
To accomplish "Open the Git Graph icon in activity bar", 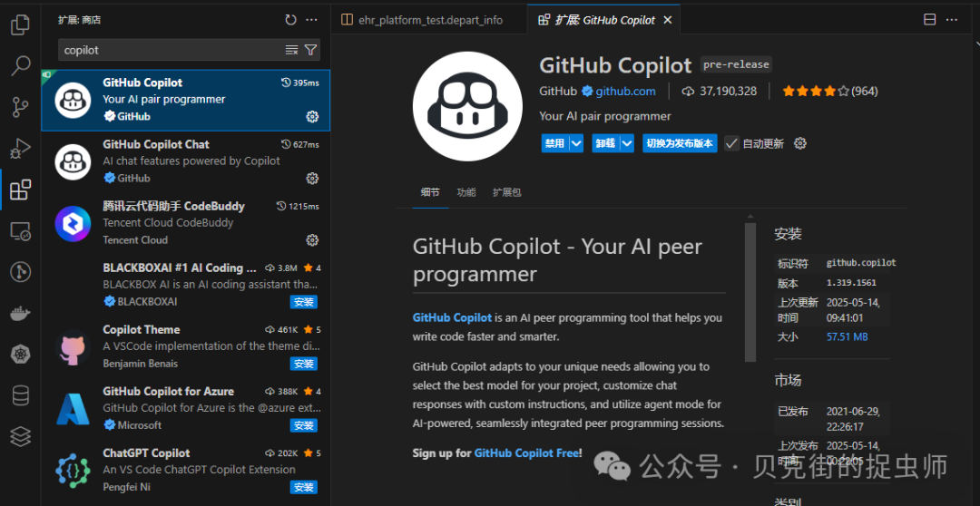I will 21,272.
